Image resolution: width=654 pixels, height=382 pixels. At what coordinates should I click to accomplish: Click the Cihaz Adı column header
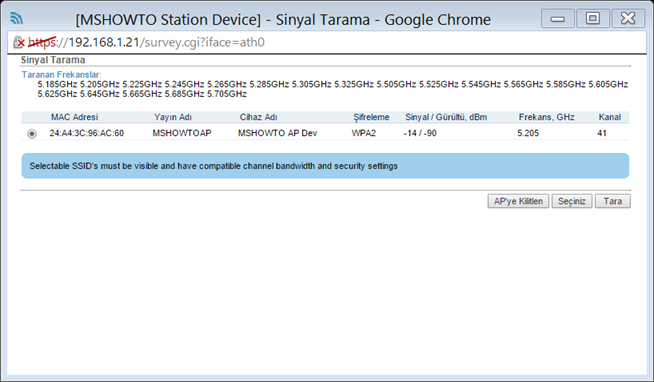coord(258,117)
